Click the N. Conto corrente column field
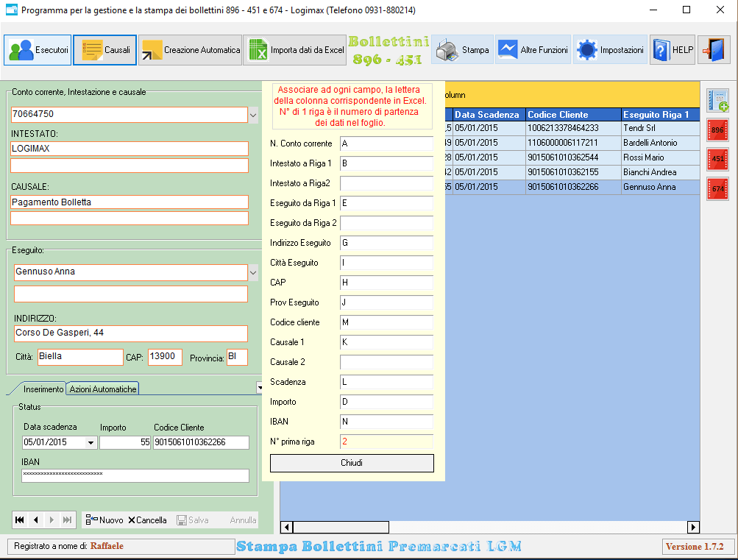Image resolution: width=738 pixels, height=560 pixels. click(386, 143)
